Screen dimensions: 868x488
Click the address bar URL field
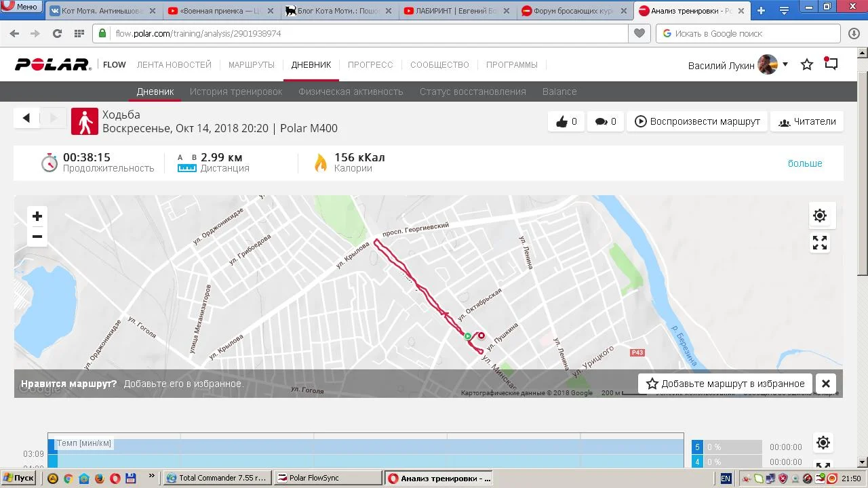coord(370,33)
